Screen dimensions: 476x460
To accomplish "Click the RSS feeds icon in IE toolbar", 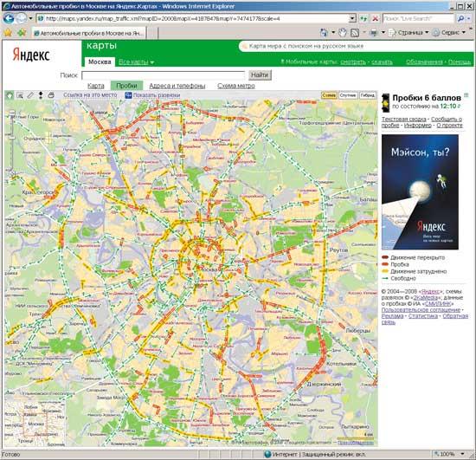I will click(355, 33).
